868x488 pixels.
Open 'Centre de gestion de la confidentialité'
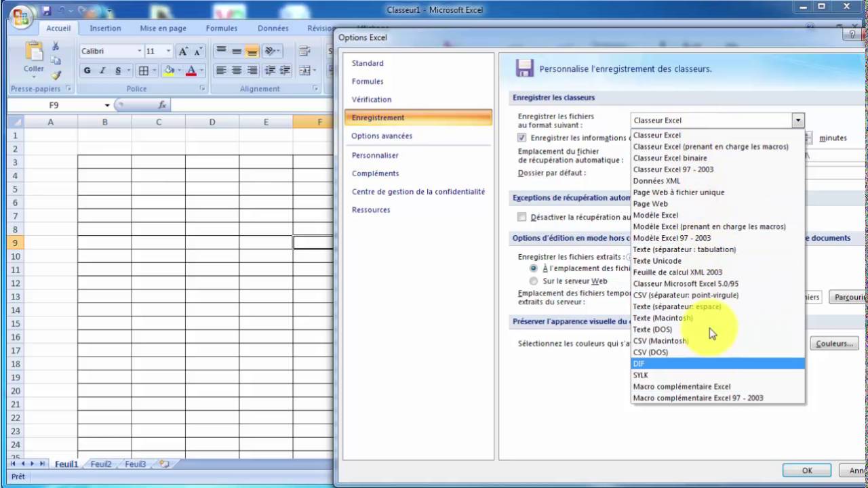click(418, 192)
